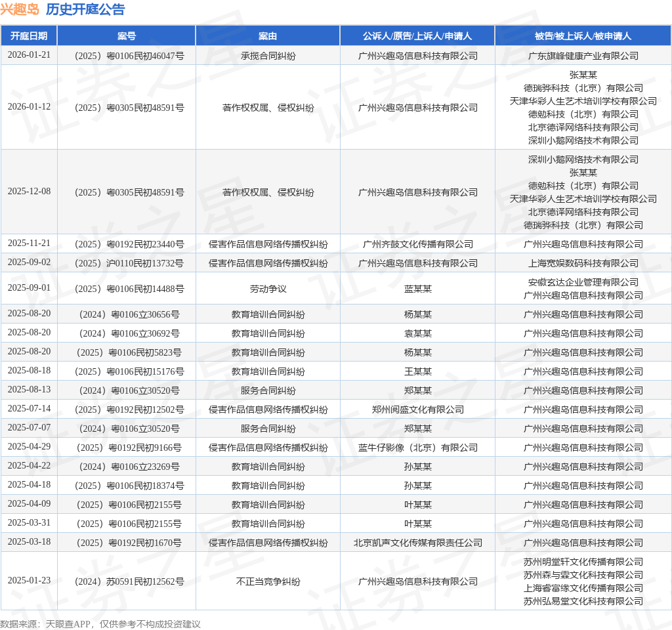Click defendant 上海睿富缘文化传播有限公司

(x=583, y=588)
